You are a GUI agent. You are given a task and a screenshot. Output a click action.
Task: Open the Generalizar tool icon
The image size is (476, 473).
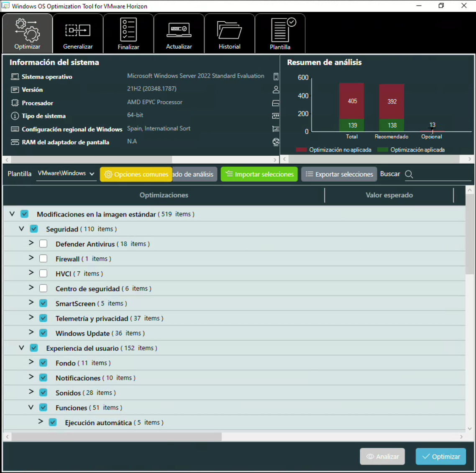tap(78, 31)
